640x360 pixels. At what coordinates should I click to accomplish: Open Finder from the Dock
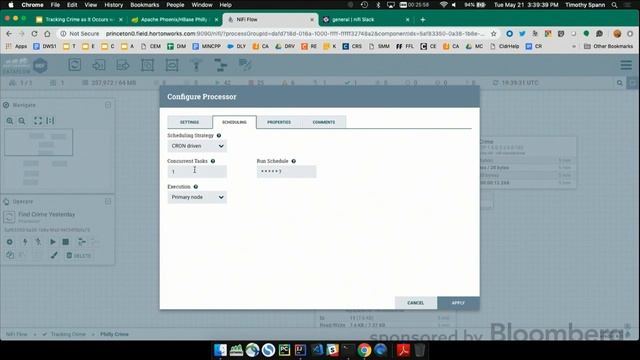tap(220, 350)
